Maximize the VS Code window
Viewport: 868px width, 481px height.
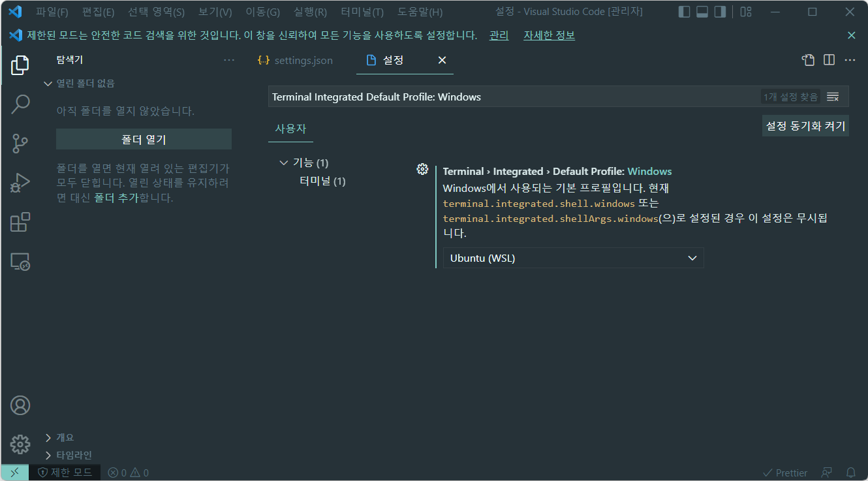tap(813, 12)
